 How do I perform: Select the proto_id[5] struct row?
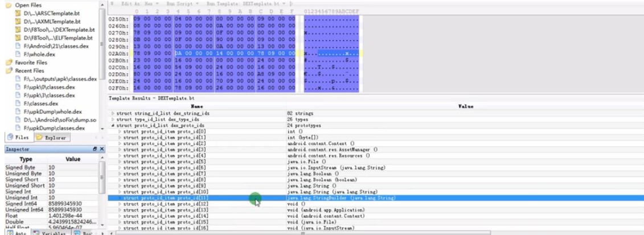pyautogui.click(x=375, y=162)
